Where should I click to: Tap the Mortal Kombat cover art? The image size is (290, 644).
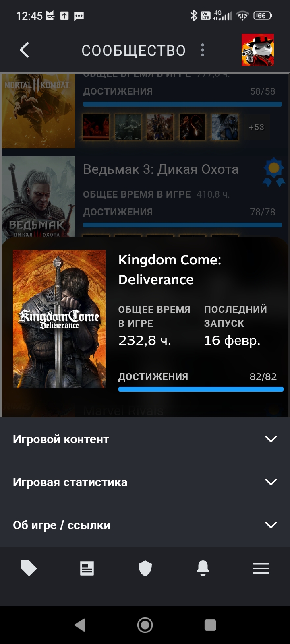pyautogui.click(x=38, y=111)
